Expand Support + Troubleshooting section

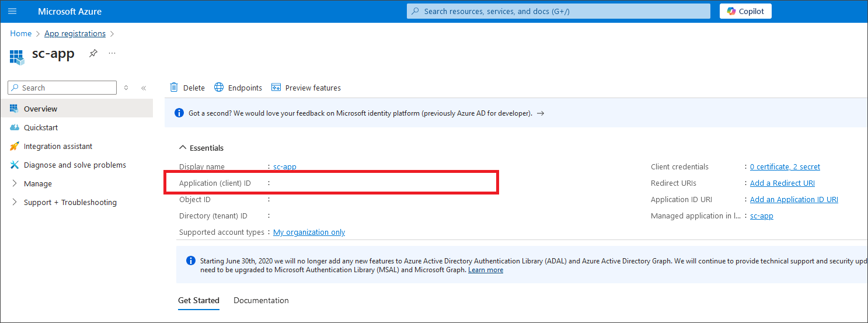coord(70,202)
